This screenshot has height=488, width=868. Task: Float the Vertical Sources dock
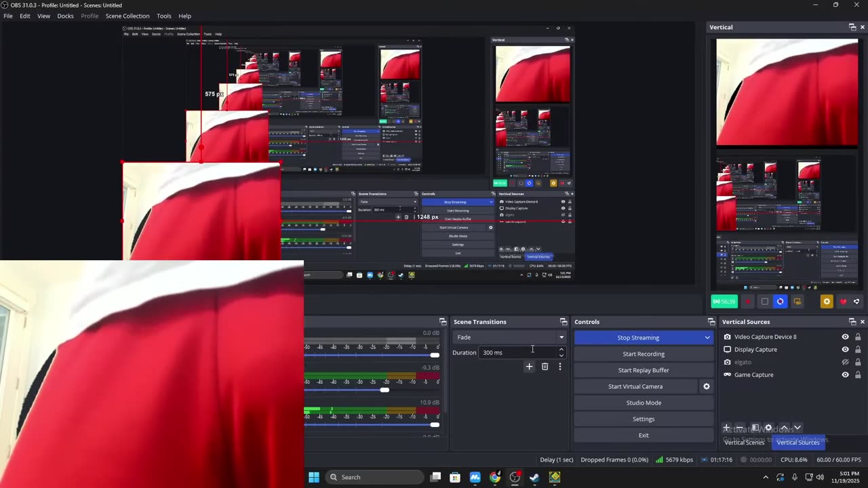click(x=852, y=322)
